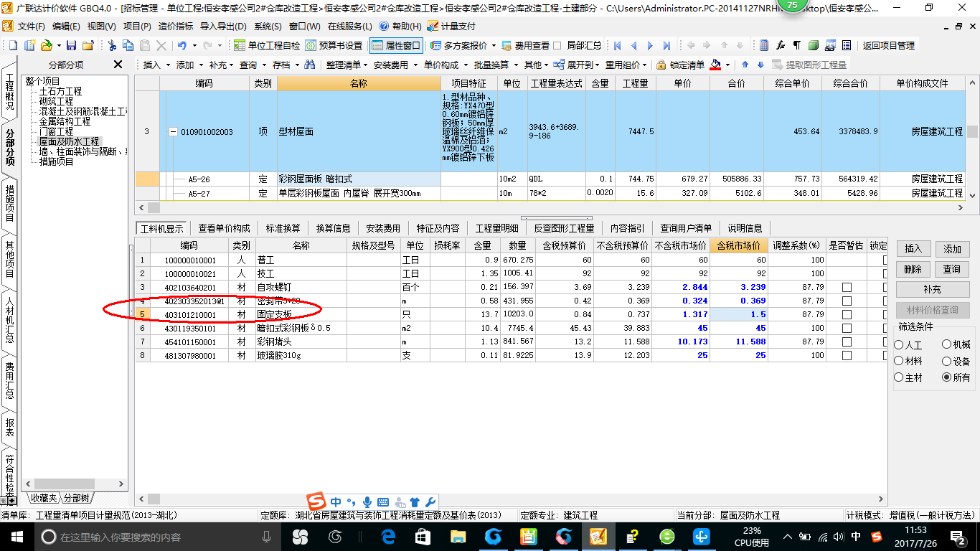The width and height of the screenshot is (980, 551).
Task: Open the 插入 dropdown in toolbar
Action: (x=156, y=65)
